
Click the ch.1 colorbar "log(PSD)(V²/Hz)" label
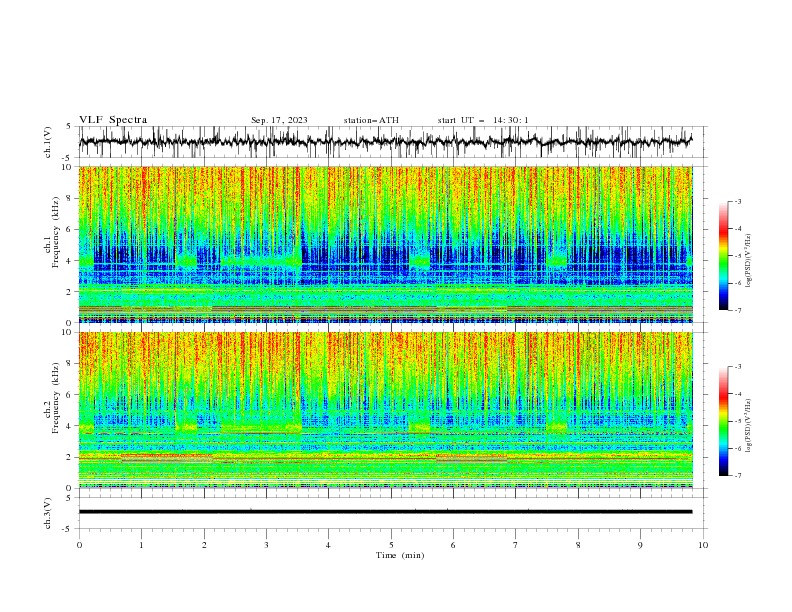pos(748,261)
